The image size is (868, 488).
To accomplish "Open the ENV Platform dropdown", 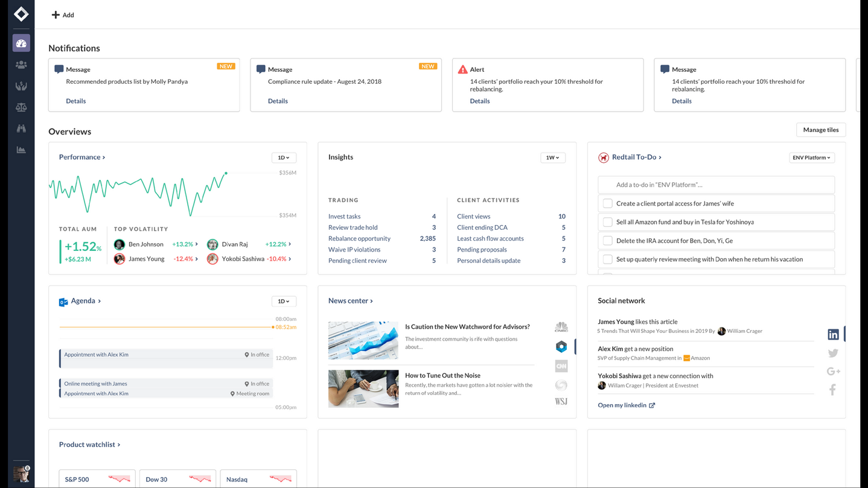I will click(x=811, y=157).
